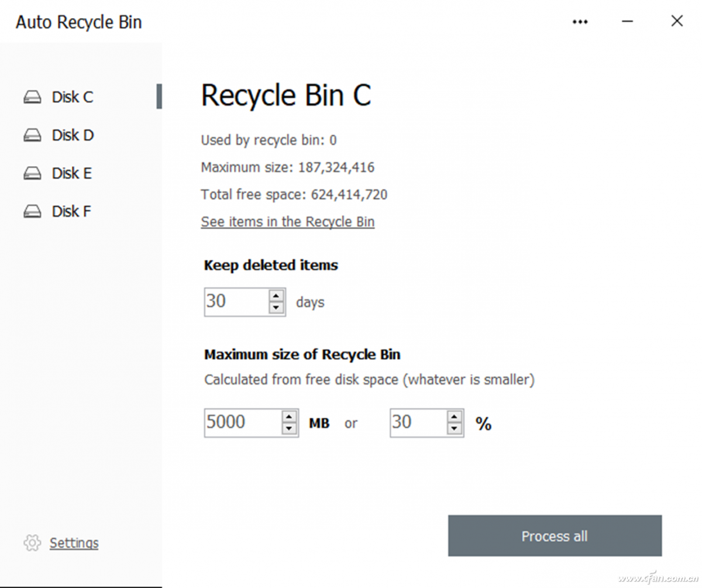Image resolution: width=702 pixels, height=588 pixels.
Task: Increase the maximum size percentage
Action: pyautogui.click(x=455, y=417)
